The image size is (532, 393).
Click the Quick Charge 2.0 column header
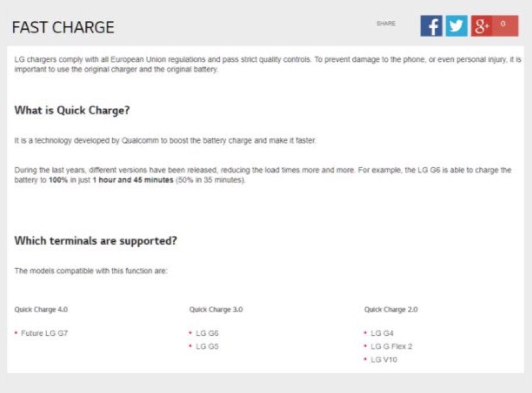(391, 309)
